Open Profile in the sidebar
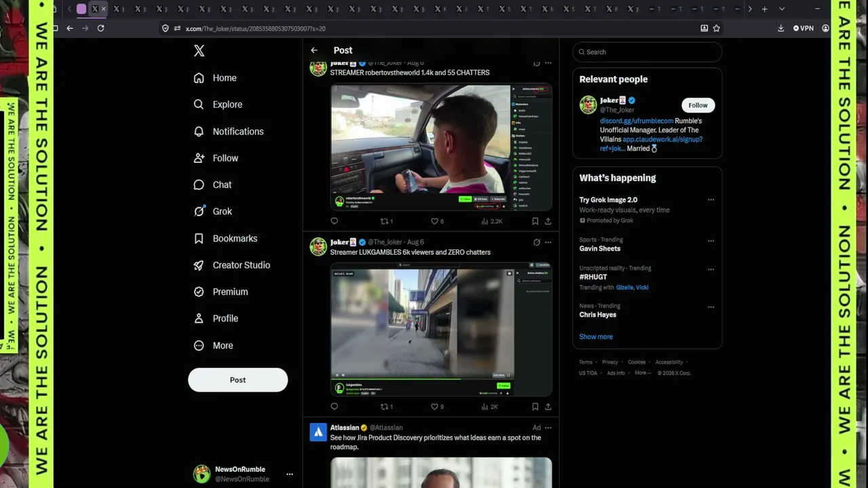 216,319
